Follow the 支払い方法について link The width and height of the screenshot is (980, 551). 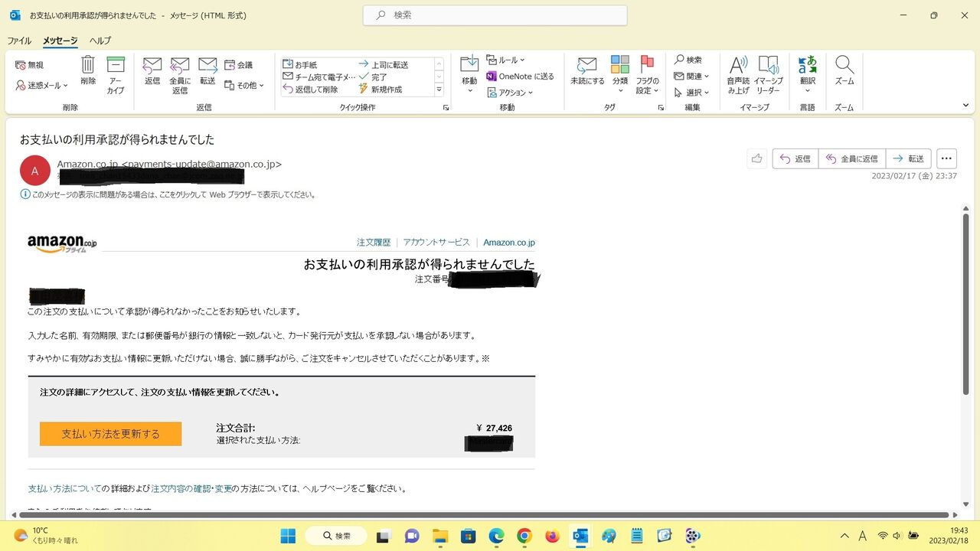[x=64, y=488]
